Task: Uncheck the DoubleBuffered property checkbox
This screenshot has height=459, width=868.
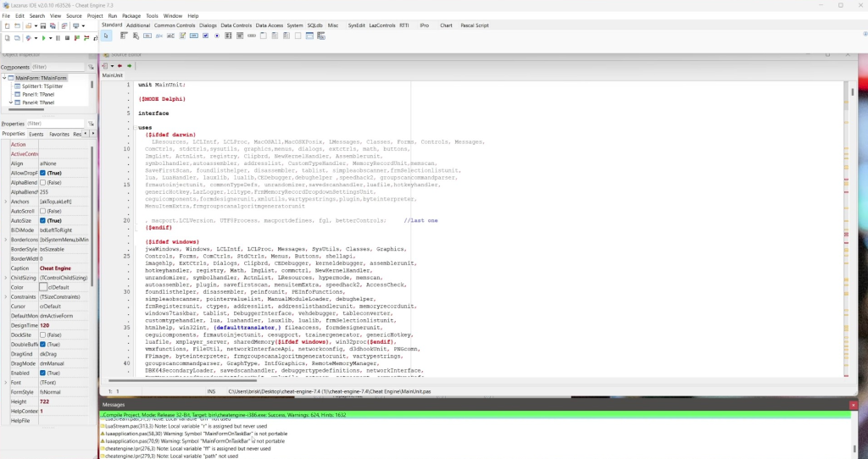Action: [43, 345]
